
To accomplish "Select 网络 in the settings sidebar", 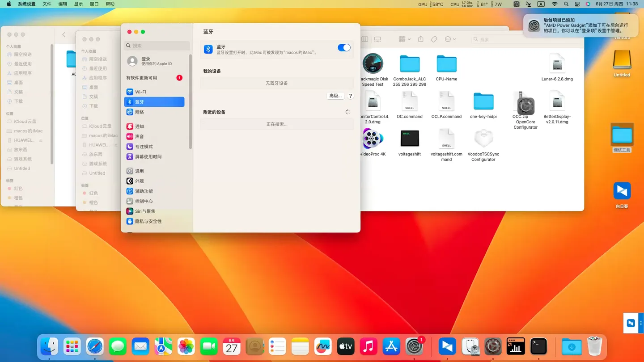I will coord(140,112).
